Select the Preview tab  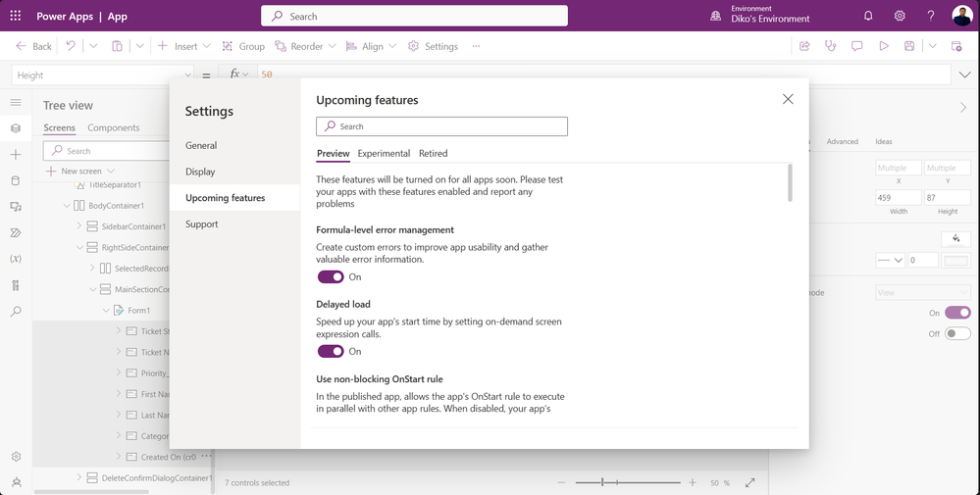tap(334, 154)
